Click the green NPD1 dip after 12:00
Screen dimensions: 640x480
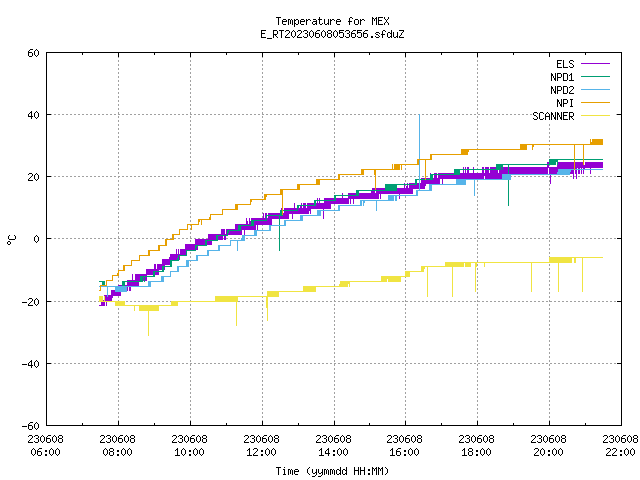280,249
